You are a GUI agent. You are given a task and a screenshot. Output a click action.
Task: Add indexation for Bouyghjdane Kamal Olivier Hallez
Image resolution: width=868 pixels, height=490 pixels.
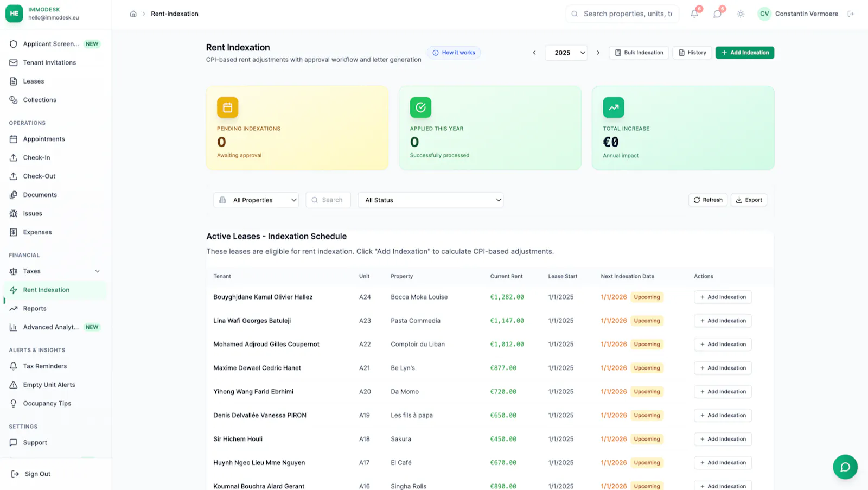(x=723, y=297)
